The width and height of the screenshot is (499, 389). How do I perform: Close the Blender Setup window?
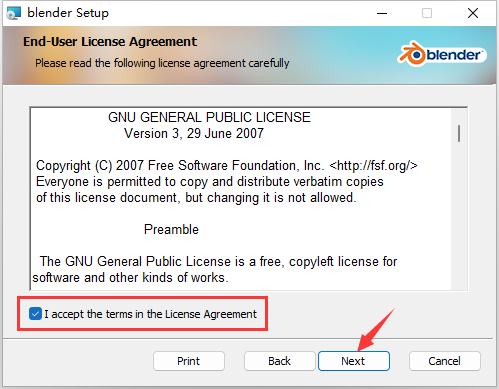(473, 13)
